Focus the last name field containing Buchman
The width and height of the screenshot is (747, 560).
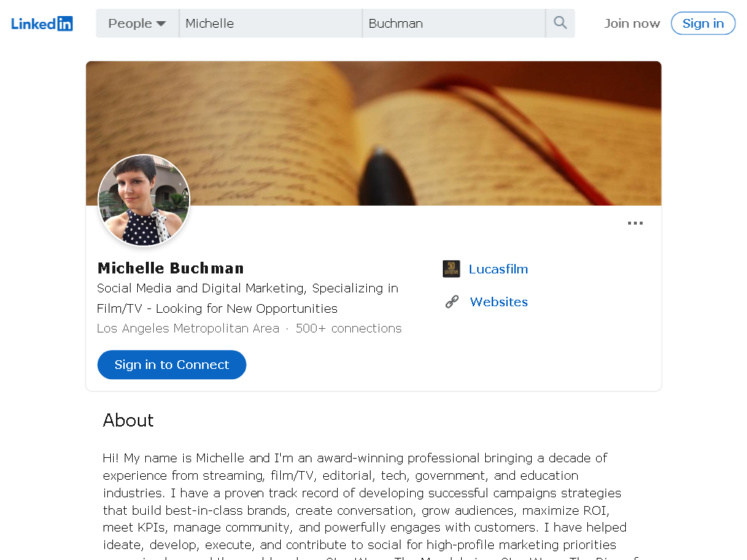coord(454,23)
